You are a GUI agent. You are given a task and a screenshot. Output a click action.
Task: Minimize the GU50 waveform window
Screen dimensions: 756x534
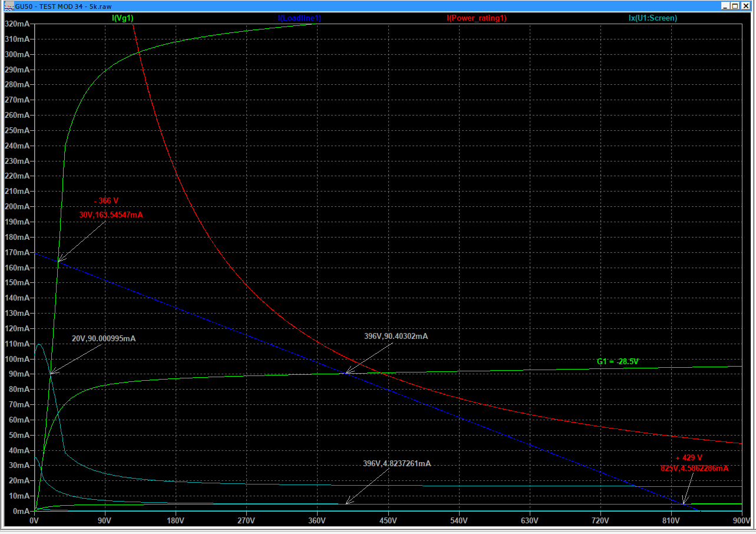(725, 6)
